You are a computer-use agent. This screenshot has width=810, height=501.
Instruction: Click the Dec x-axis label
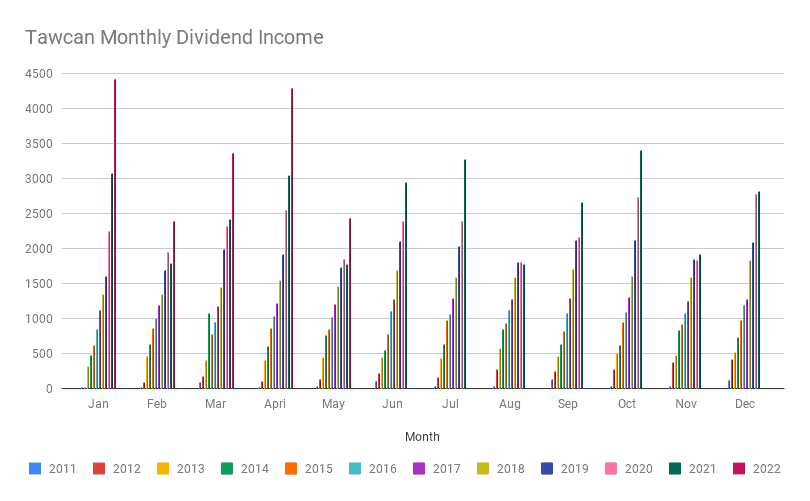pos(745,404)
